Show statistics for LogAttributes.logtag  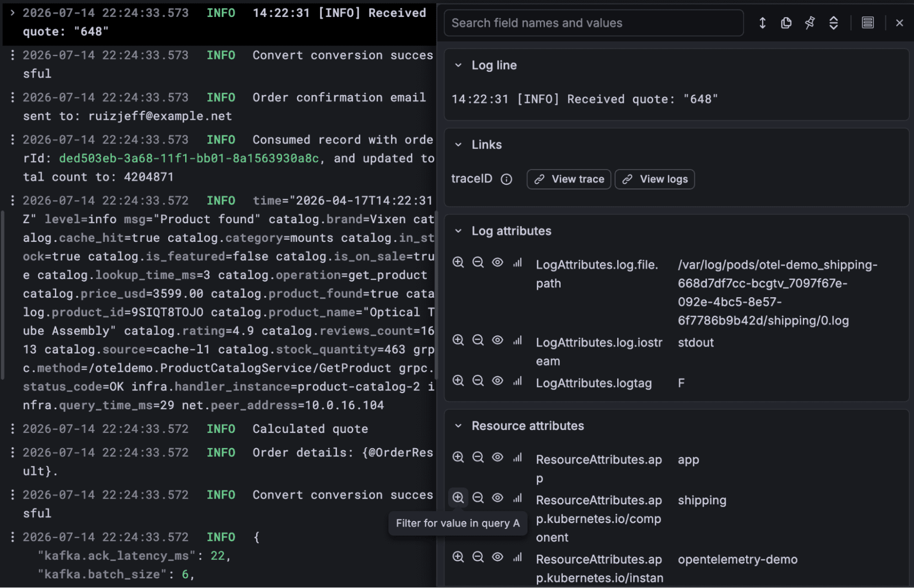point(517,381)
